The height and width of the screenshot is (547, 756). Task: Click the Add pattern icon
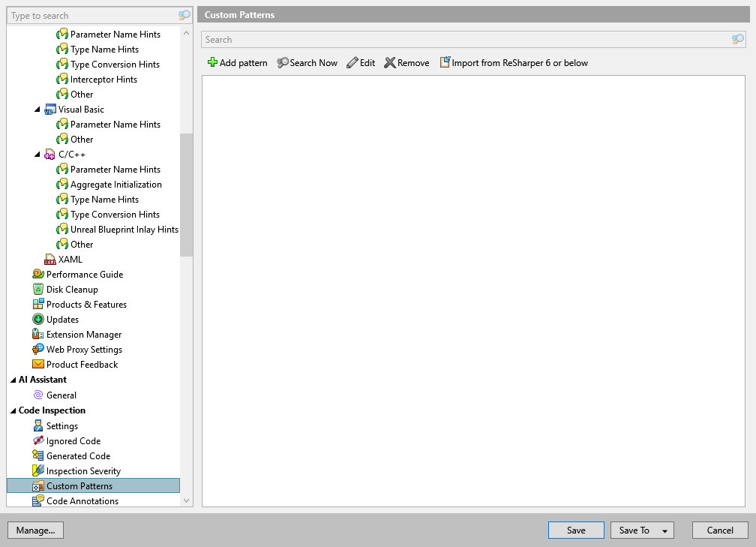[213, 63]
